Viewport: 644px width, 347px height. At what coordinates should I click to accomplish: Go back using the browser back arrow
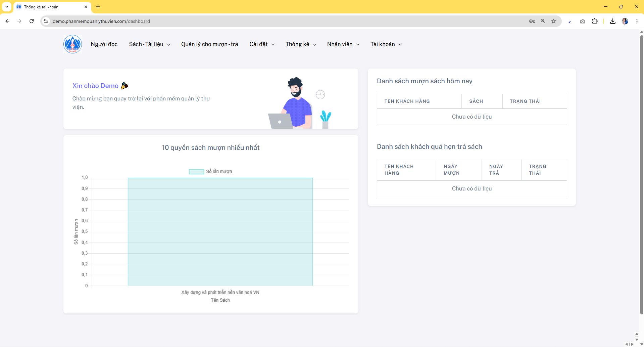coord(7,21)
